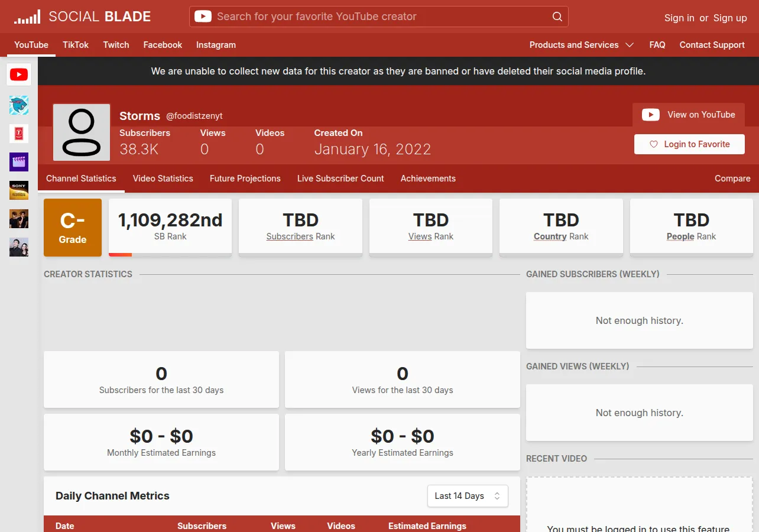Screen dimensions: 759x532
Task: Open the Video Statistics tab
Action: tap(163, 179)
